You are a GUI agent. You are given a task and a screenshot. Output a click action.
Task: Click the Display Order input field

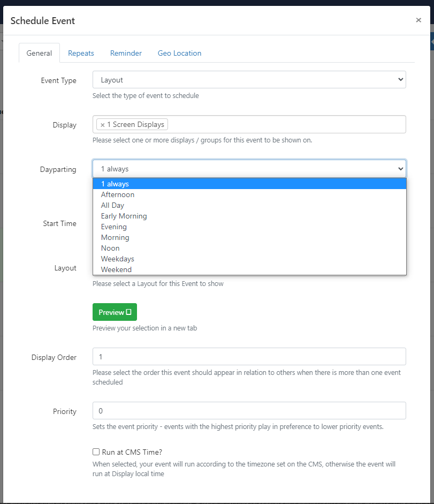coord(249,357)
